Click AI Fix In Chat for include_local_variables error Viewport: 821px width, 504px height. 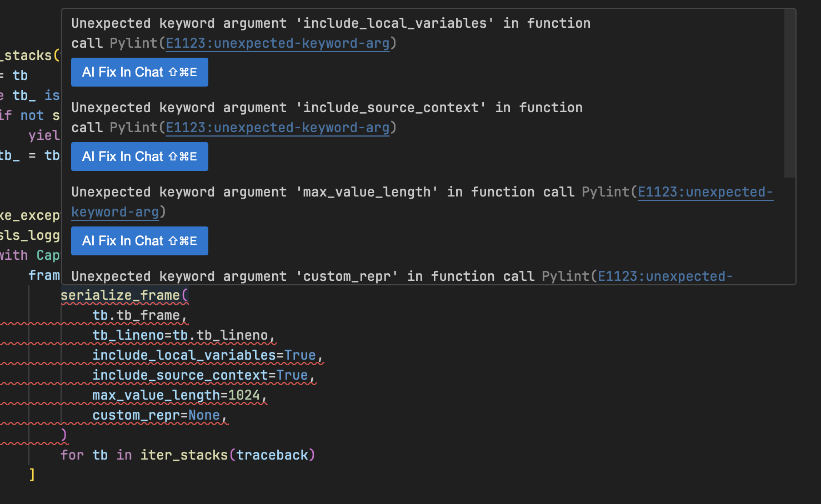pos(139,72)
